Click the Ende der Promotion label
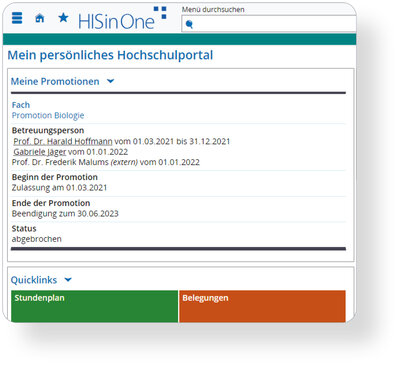 point(51,203)
